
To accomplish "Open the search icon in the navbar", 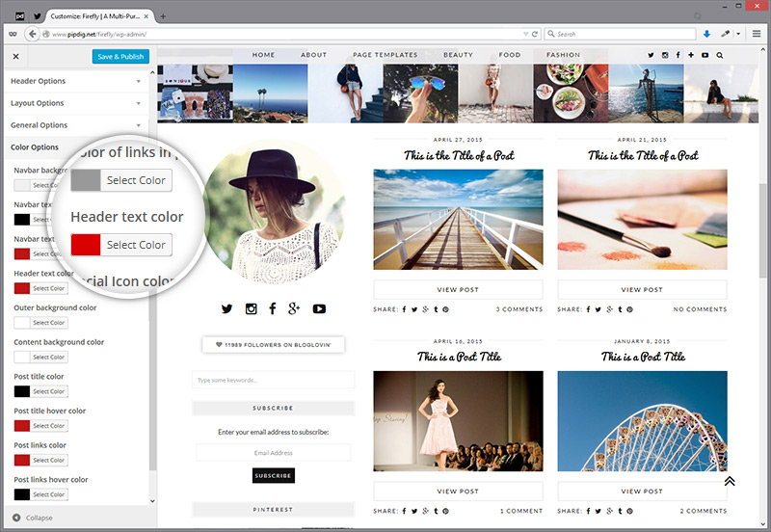I will [x=719, y=56].
